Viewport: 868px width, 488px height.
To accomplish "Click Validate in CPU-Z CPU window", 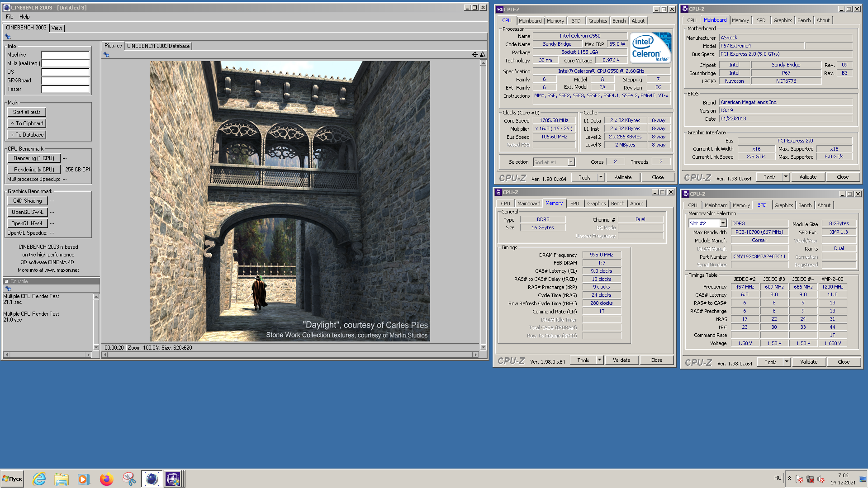I will 623,178.
